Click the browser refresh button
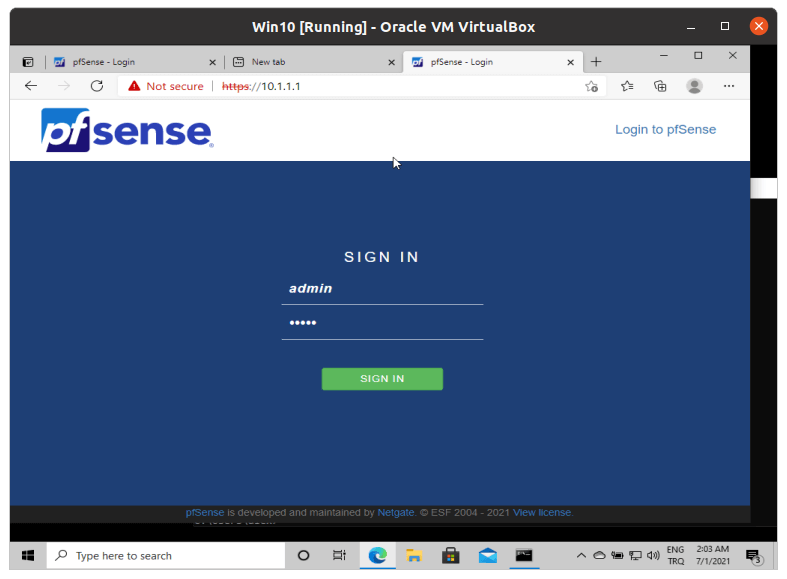The image size is (787, 579). pos(97,86)
